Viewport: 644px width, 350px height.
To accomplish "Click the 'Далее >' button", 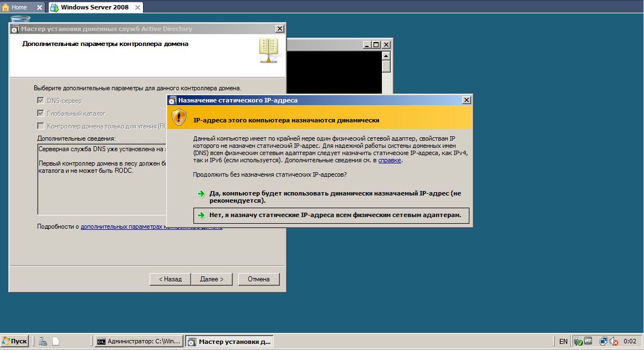I will coord(212,279).
